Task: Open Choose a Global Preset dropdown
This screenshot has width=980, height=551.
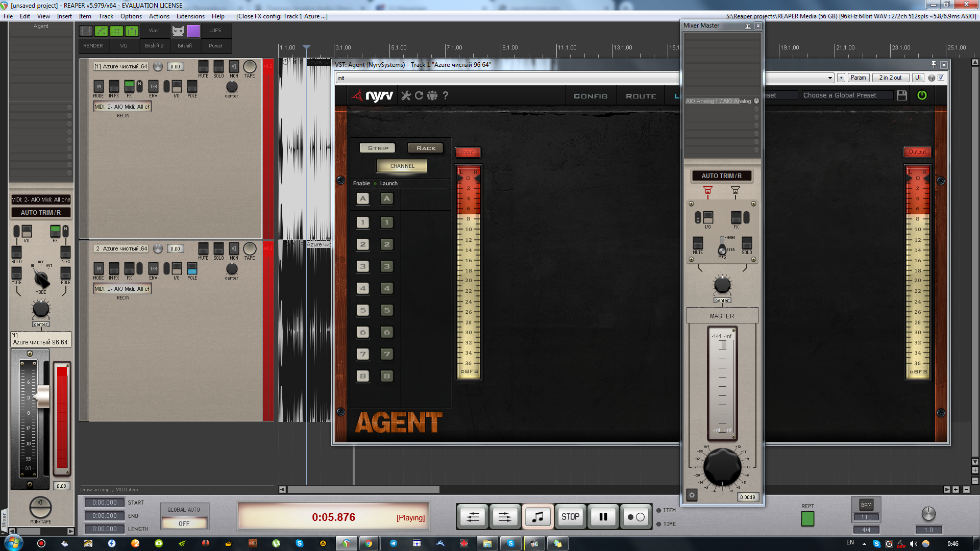Action: [x=847, y=95]
